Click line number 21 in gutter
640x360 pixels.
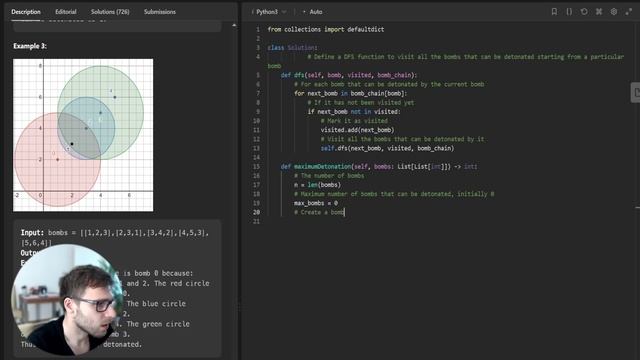tap(256, 222)
